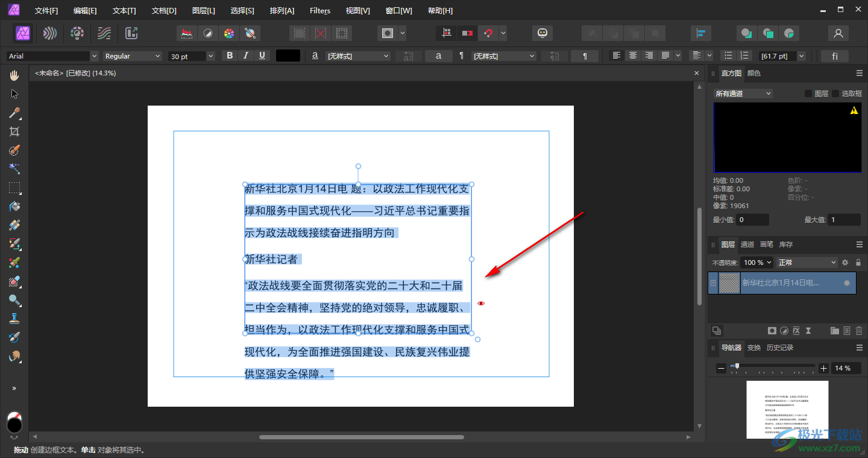This screenshot has width=868, height=458.
Task: Open the 正常 blend mode dropdown
Action: (x=807, y=262)
